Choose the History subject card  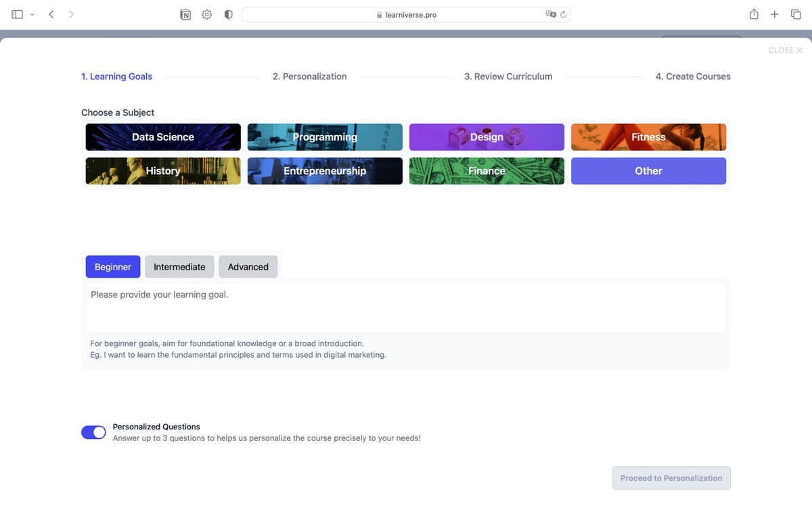pyautogui.click(x=163, y=171)
